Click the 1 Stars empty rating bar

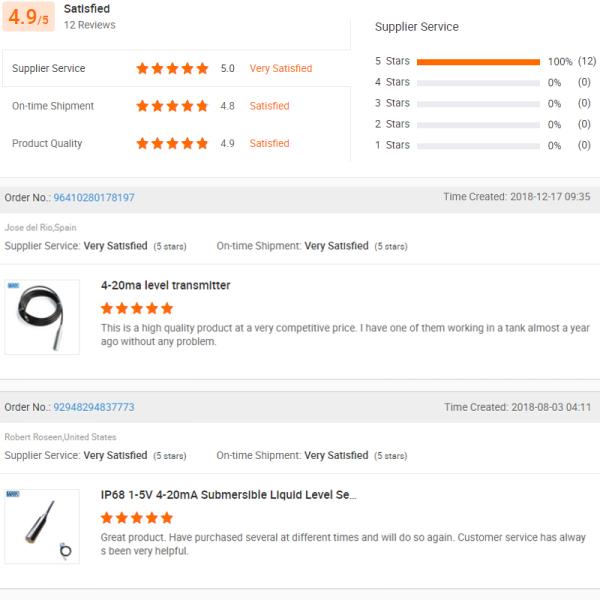(x=478, y=146)
